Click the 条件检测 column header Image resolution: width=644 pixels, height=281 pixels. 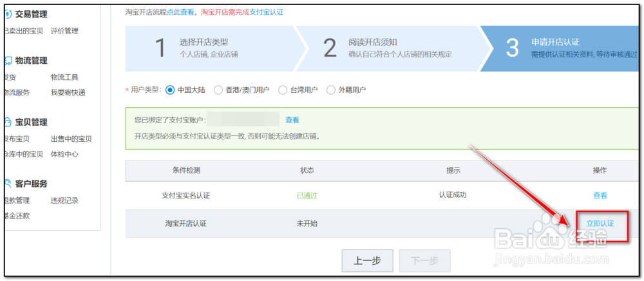point(186,171)
